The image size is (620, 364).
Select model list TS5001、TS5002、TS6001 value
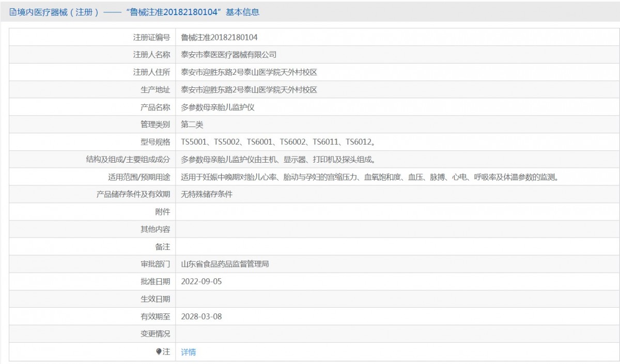pyautogui.click(x=278, y=142)
